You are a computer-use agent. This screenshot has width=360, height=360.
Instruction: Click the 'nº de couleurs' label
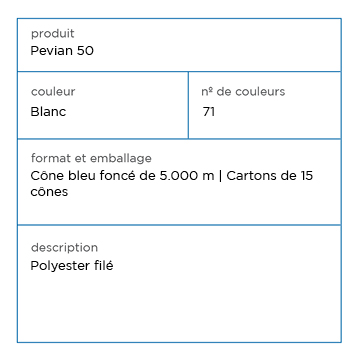pos(243,92)
